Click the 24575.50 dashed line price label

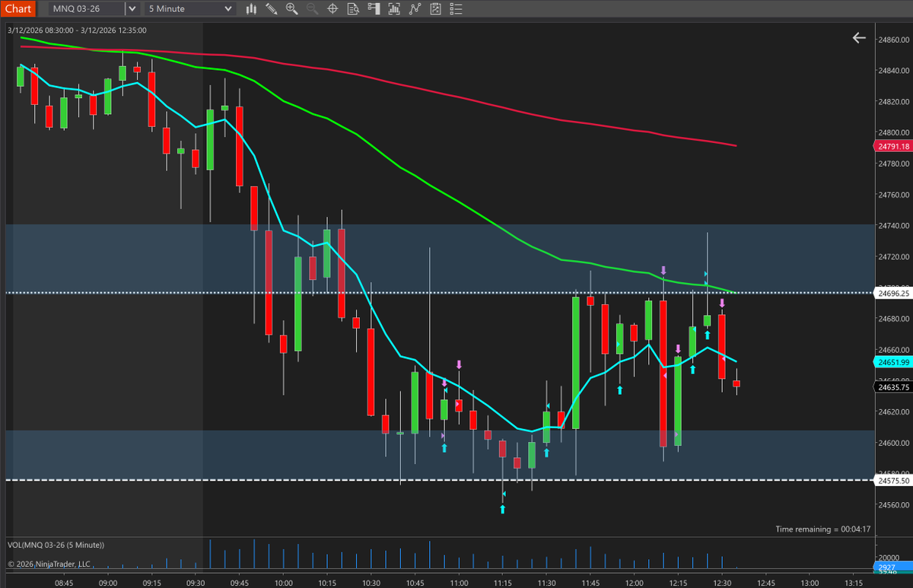893,481
